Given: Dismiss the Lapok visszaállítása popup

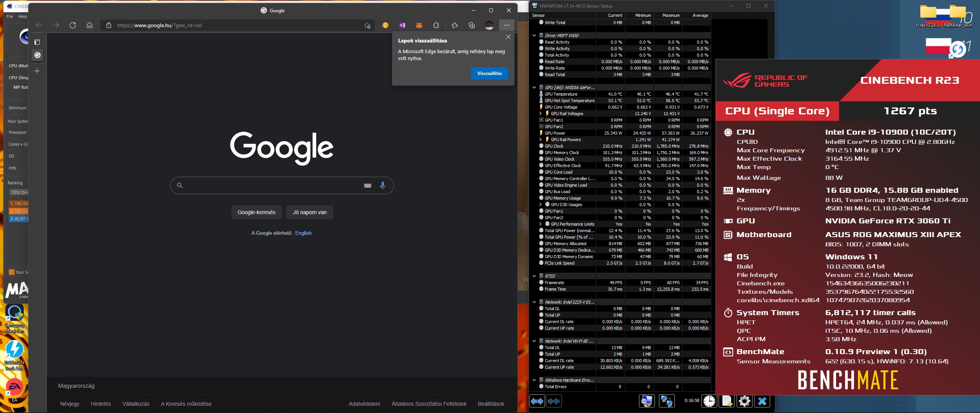Looking at the screenshot, I should pyautogui.click(x=508, y=37).
